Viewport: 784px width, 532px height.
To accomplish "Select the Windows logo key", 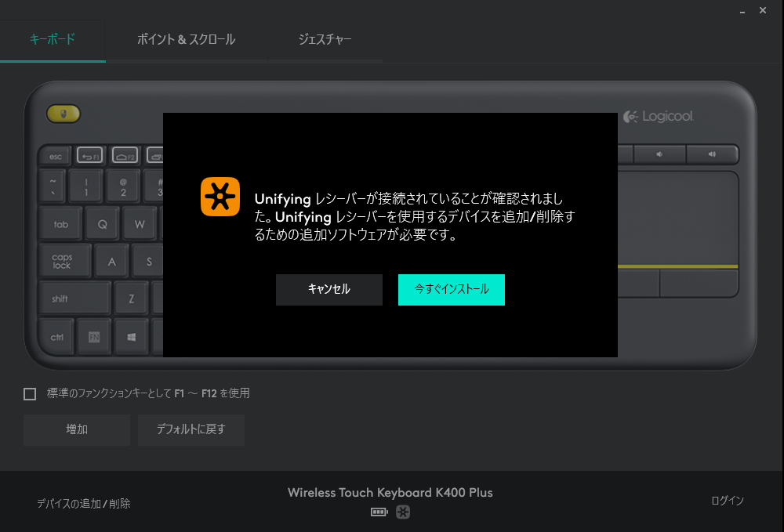I will coord(132,337).
